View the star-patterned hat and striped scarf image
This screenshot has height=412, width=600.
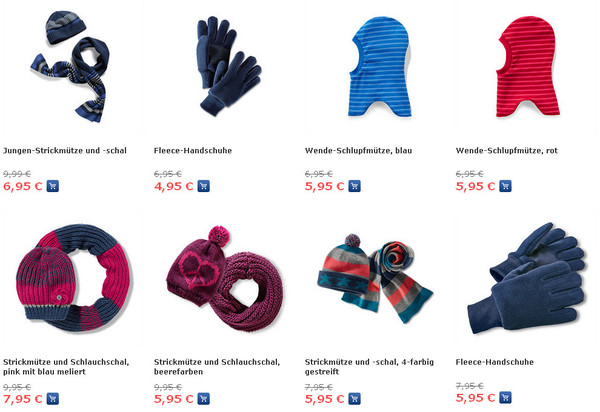coord(375,278)
